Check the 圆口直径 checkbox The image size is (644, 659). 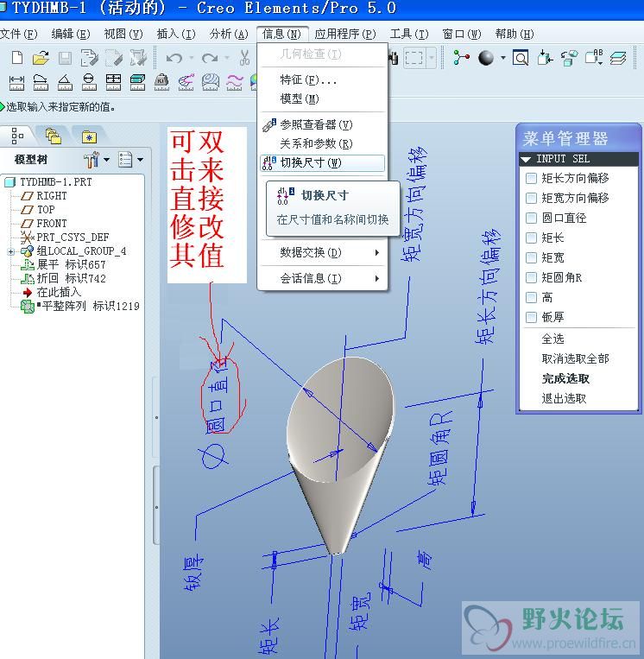(x=532, y=219)
